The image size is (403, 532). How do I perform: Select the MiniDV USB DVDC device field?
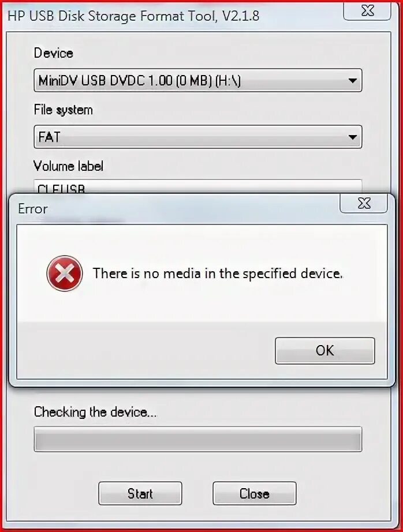tap(198, 80)
